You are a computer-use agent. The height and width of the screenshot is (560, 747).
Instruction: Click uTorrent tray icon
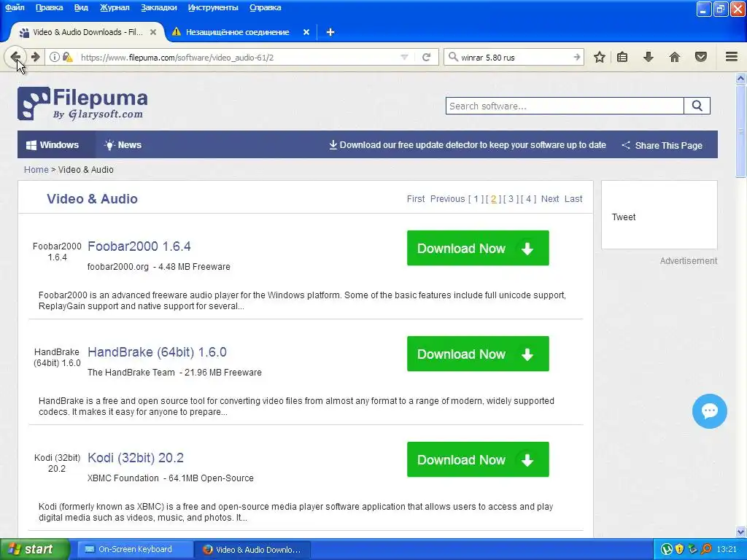pyautogui.click(x=667, y=550)
